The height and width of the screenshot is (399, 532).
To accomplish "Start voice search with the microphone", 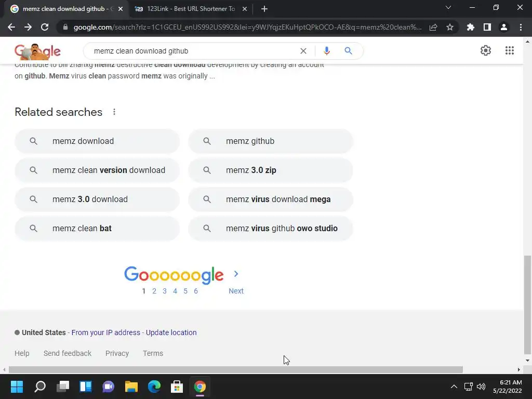I will pyautogui.click(x=327, y=51).
